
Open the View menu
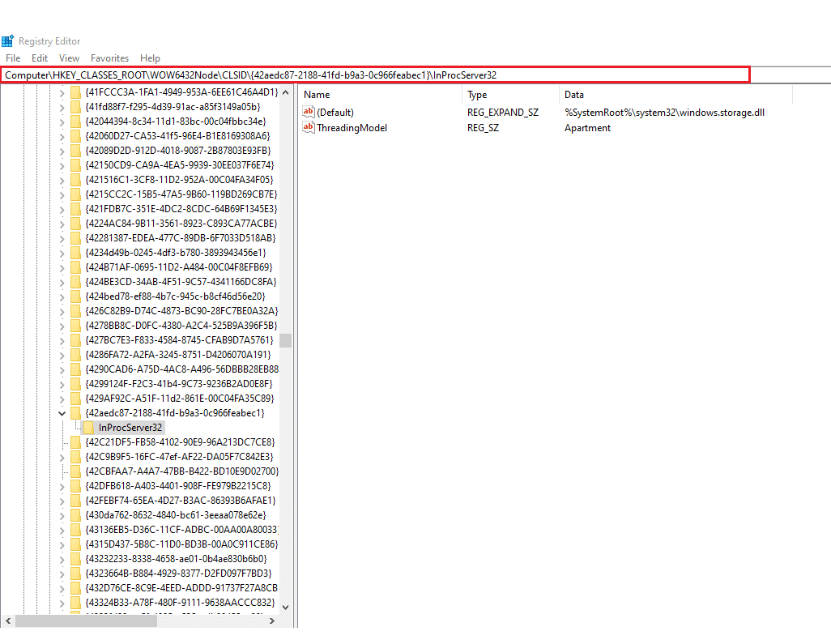coord(69,58)
